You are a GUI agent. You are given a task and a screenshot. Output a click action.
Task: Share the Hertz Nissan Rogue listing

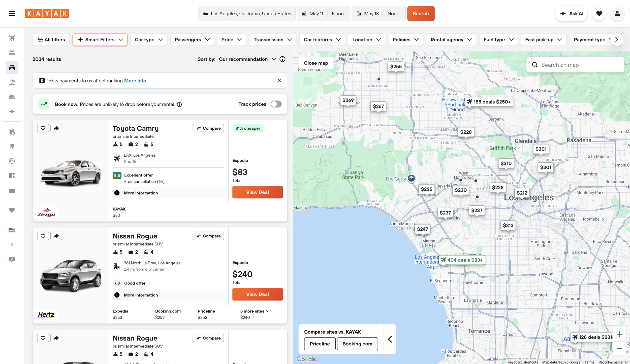coord(56,236)
